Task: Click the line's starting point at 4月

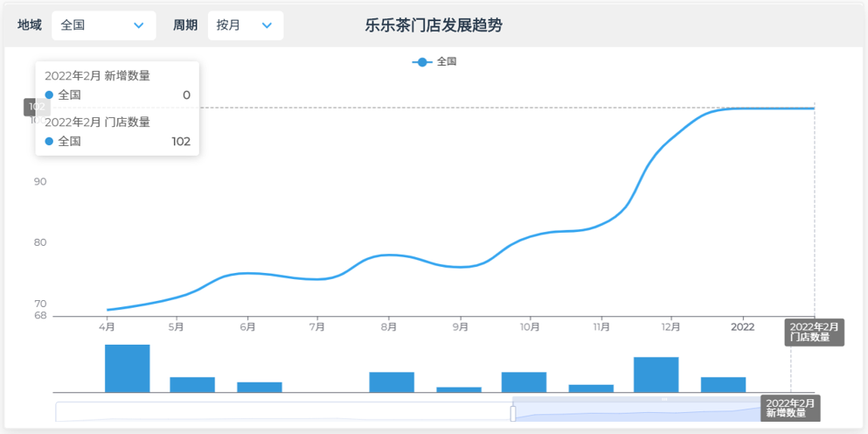Action: click(108, 310)
